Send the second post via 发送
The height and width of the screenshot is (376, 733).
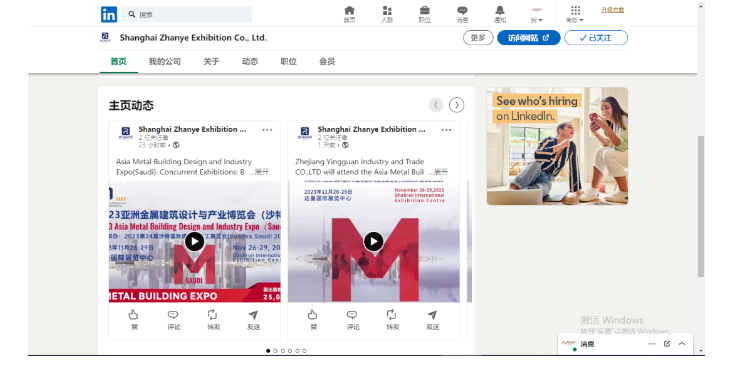(432, 320)
